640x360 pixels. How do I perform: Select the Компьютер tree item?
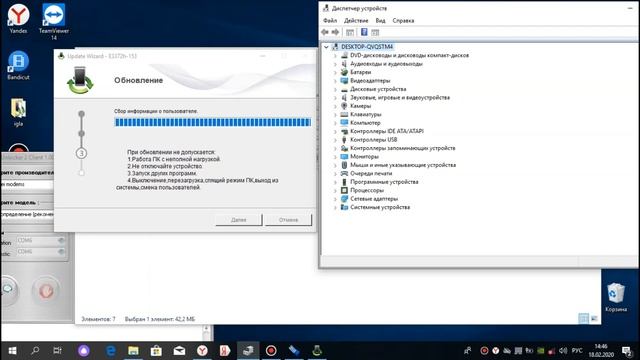[x=365, y=123]
